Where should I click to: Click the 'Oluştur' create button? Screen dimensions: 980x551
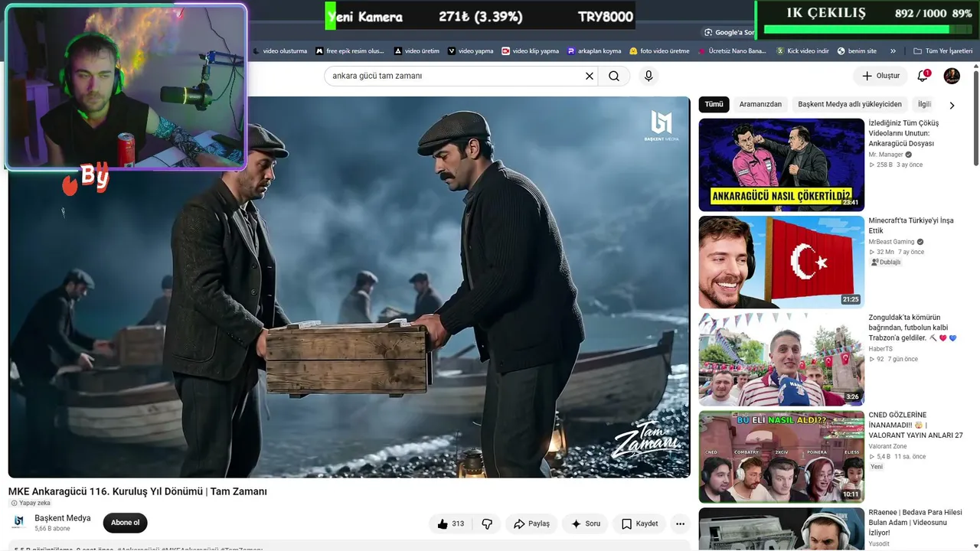coord(880,76)
